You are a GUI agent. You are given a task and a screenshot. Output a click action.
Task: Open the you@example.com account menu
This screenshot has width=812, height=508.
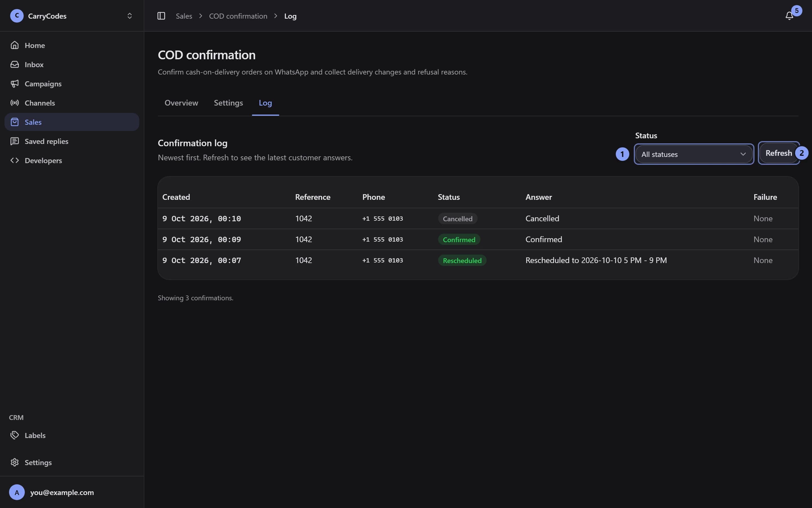point(72,492)
